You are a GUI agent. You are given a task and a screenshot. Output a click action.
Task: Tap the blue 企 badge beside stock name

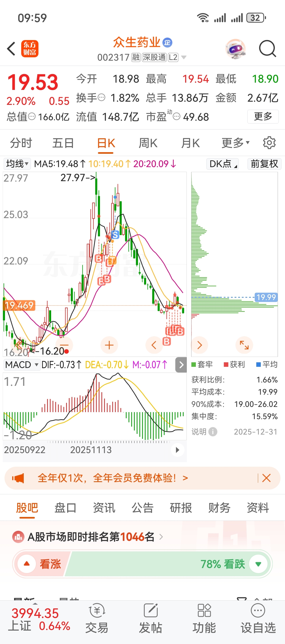pos(167,43)
